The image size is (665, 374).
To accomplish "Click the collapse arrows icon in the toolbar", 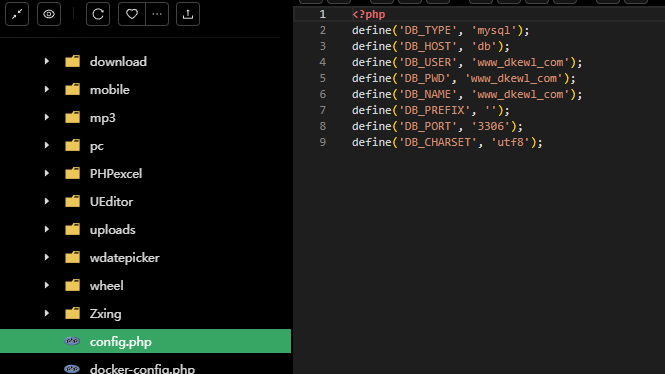I will pos(17,14).
